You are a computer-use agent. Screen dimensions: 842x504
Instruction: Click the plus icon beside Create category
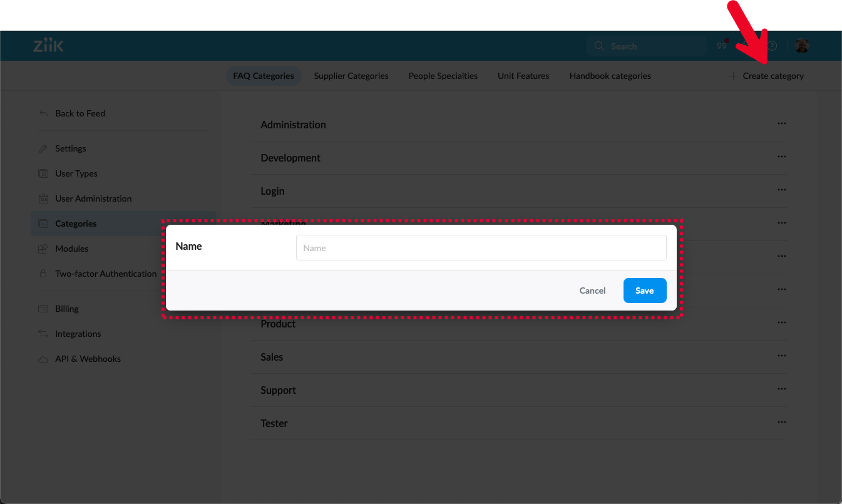[x=733, y=76]
